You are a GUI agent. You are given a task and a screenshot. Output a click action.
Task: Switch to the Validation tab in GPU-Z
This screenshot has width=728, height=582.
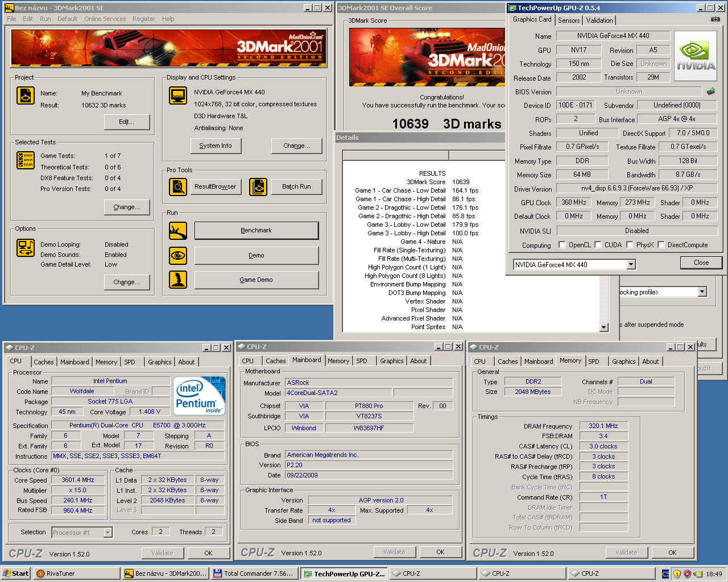click(599, 20)
